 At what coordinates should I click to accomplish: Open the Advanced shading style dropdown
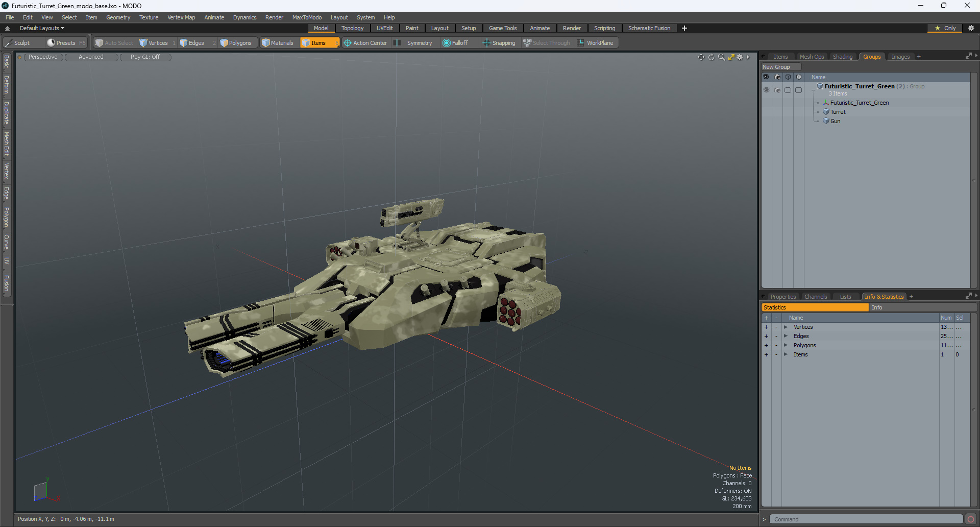coord(91,57)
